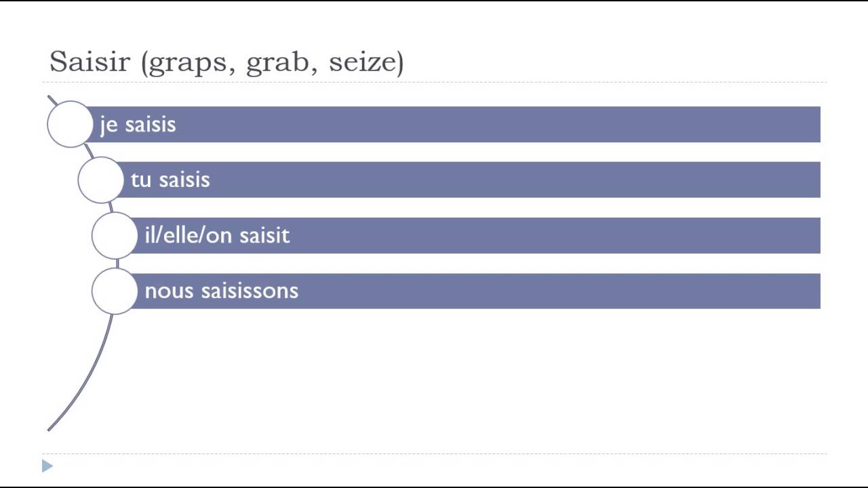The image size is (868, 488).
Task: Select the pronoun "tu" in the second bar
Action: 140,180
